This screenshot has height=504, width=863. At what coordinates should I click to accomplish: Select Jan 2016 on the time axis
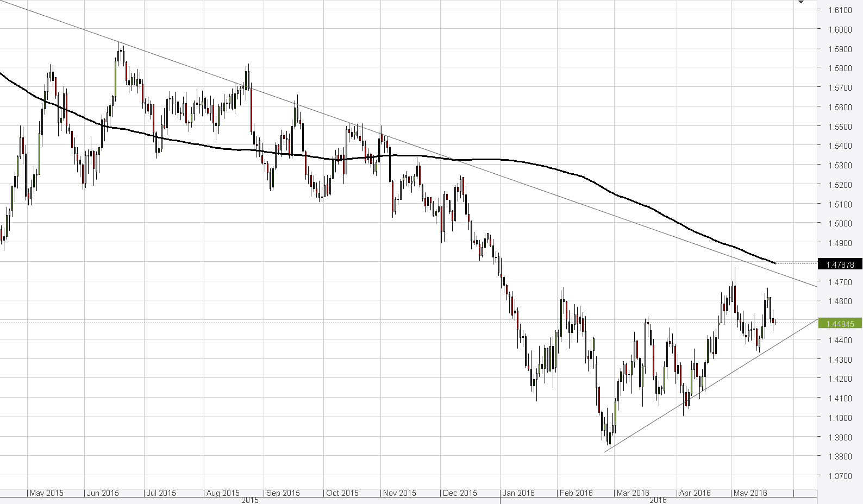tap(518, 493)
